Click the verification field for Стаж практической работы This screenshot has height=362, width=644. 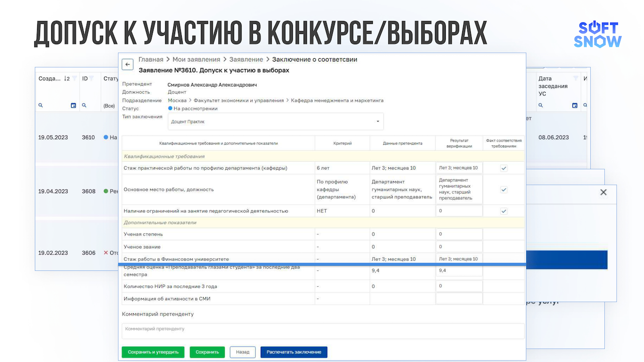point(459,168)
